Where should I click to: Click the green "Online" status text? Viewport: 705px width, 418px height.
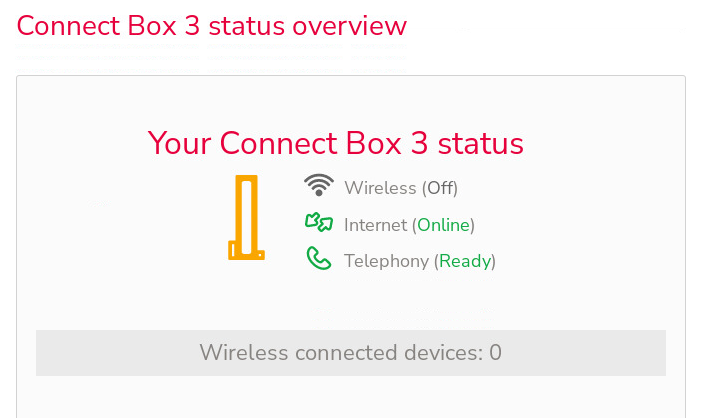point(443,225)
